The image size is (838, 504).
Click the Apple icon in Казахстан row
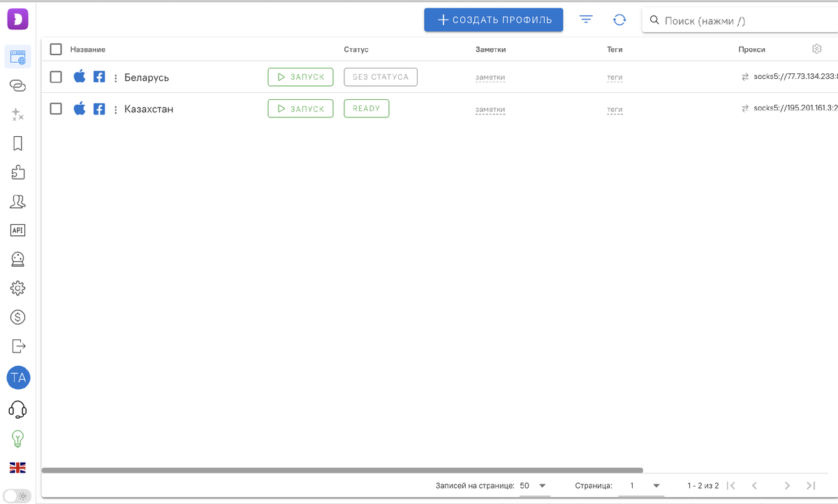tap(80, 108)
